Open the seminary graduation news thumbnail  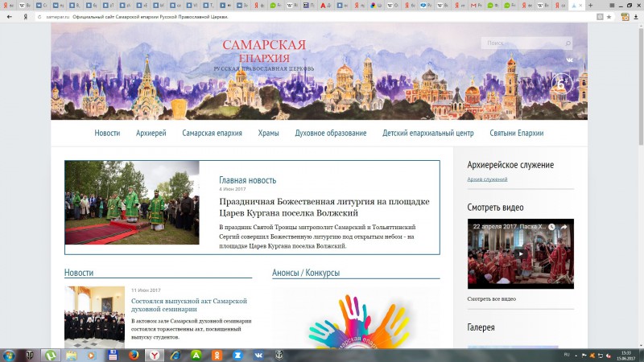(x=94, y=317)
